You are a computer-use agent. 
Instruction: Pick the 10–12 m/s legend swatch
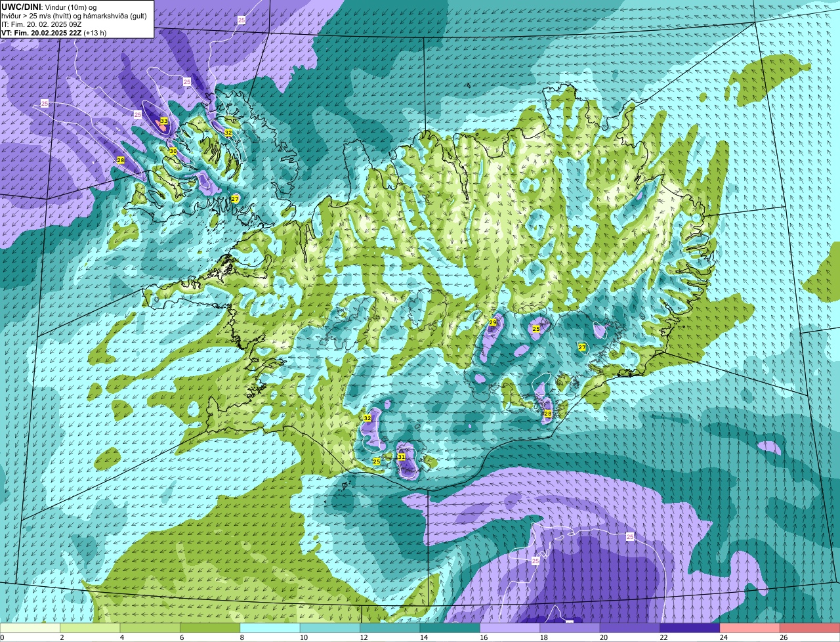(330, 628)
